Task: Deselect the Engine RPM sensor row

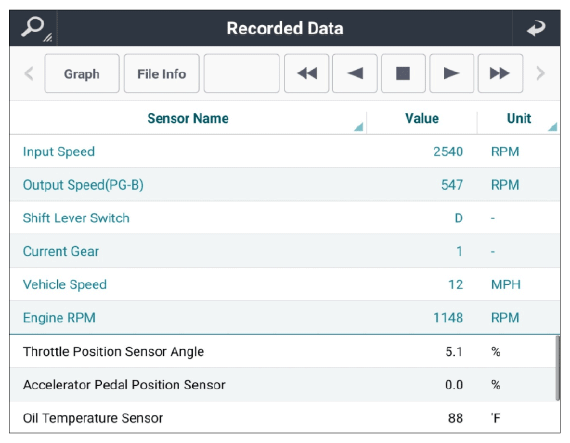Action: click(x=285, y=318)
